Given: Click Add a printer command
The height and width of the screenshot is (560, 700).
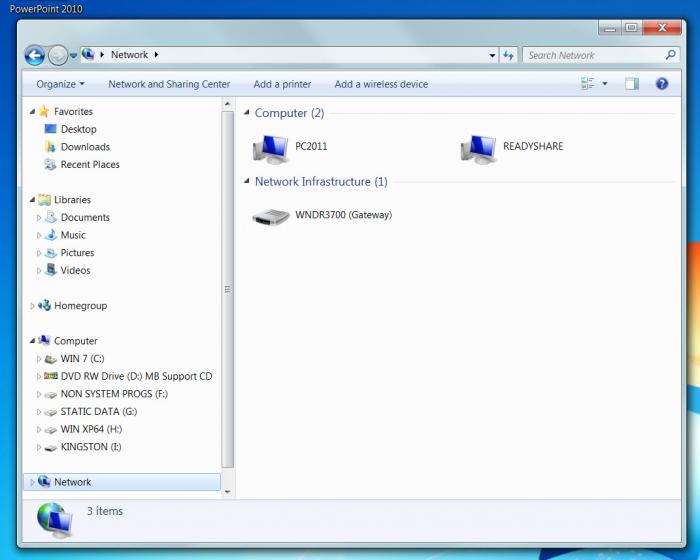Looking at the screenshot, I should tap(282, 84).
